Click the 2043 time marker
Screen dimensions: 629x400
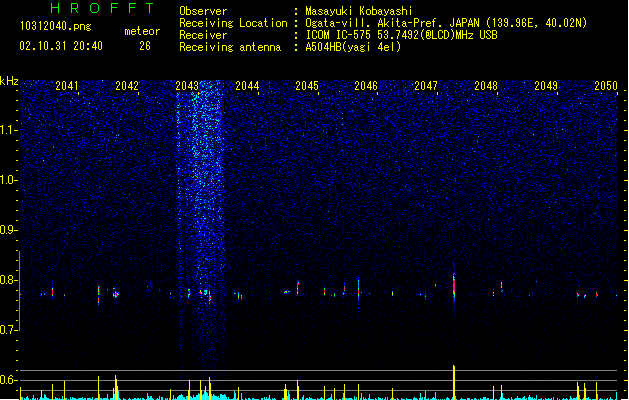[x=187, y=86]
